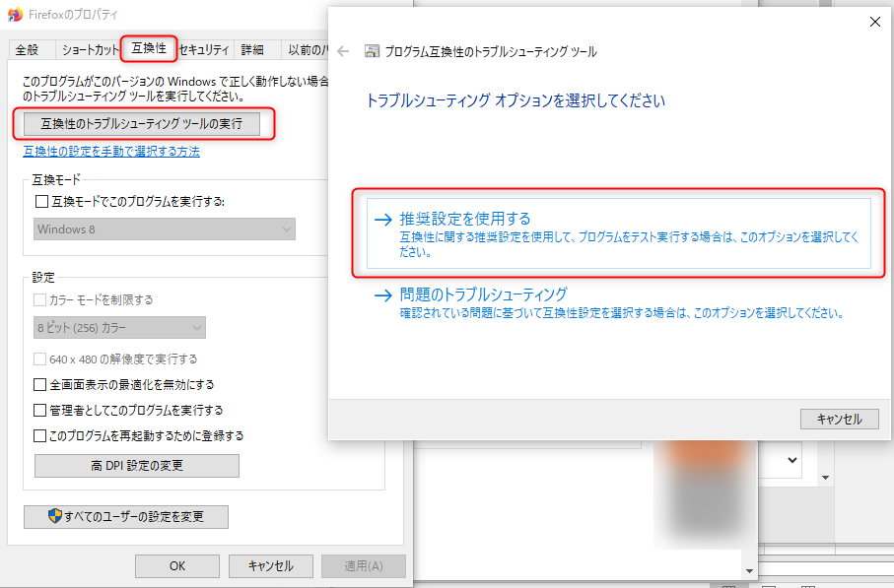This screenshot has height=588, width=894.
Task: Open the 互換性の設定を手動で選択する方法 link
Action: 111,152
